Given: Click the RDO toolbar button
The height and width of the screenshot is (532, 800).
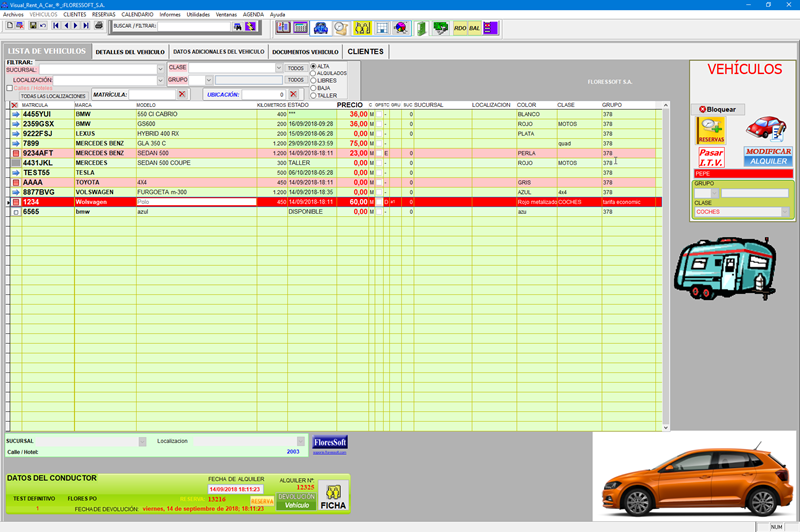Looking at the screenshot, I should tap(460, 28).
